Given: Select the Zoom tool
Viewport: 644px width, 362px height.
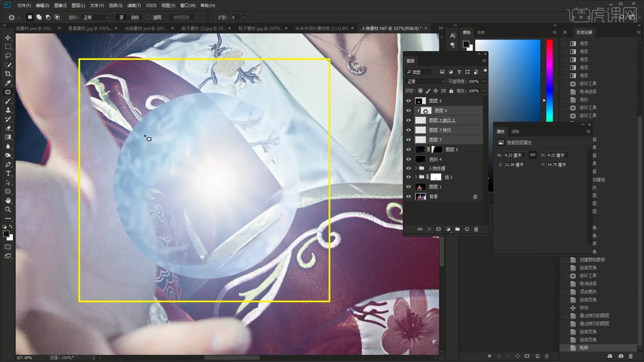Looking at the screenshot, I should point(8,209).
